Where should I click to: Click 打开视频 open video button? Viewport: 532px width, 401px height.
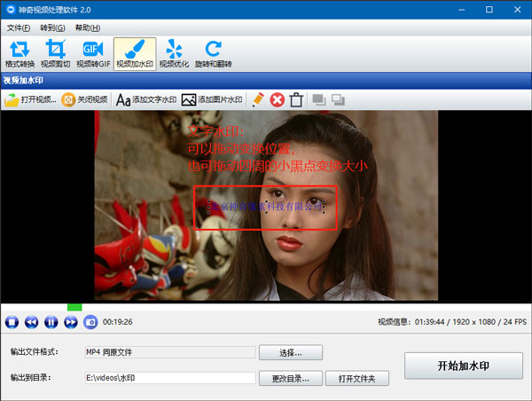pyautogui.click(x=30, y=100)
